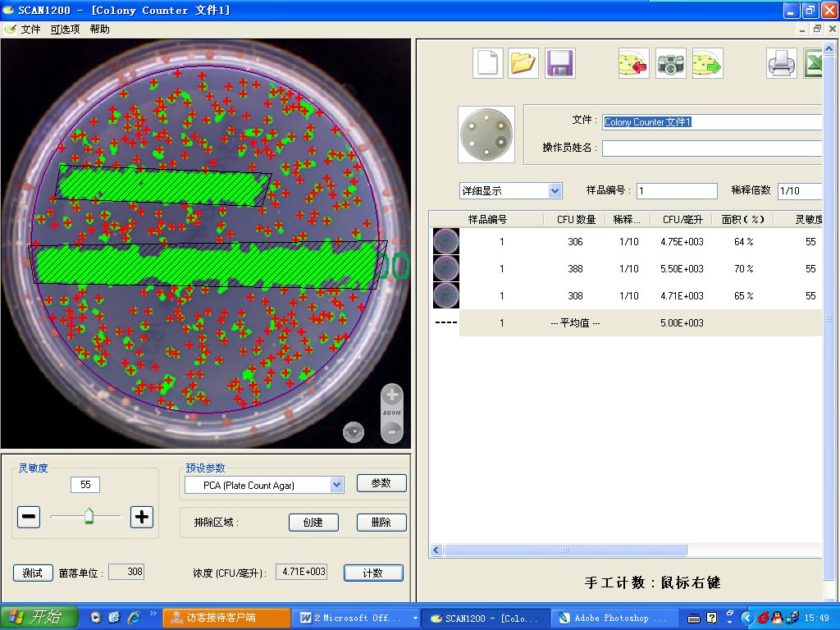Click the camera capture icon
The height and width of the screenshot is (630, 840).
(x=670, y=63)
